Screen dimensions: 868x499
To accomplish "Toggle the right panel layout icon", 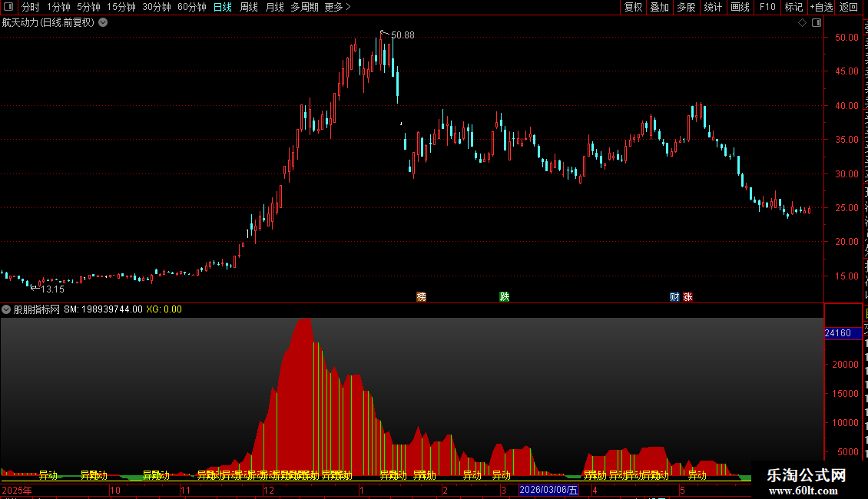I will (x=817, y=23).
